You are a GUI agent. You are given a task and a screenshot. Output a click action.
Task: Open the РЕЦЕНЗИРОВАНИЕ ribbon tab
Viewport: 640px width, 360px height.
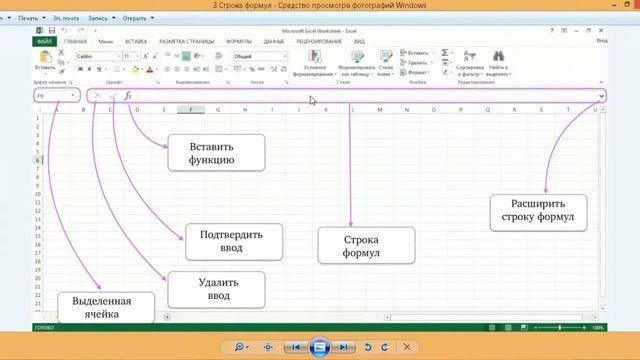[x=319, y=41]
